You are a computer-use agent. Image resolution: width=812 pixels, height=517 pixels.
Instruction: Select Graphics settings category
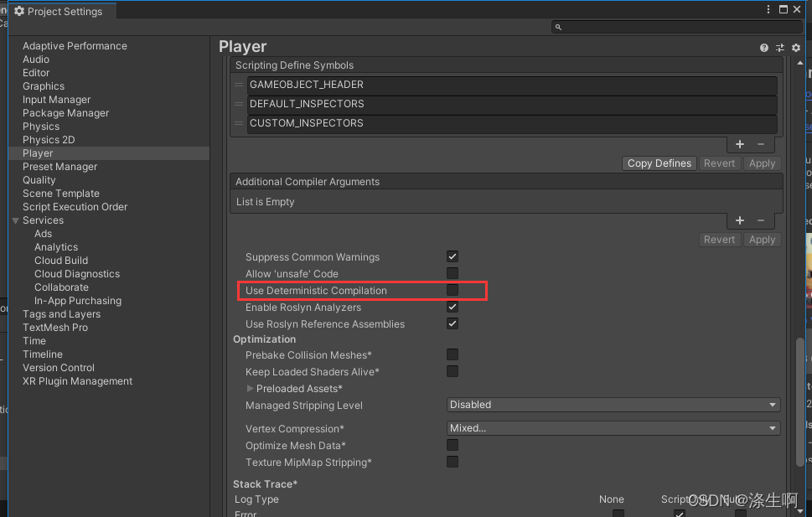pyautogui.click(x=44, y=86)
